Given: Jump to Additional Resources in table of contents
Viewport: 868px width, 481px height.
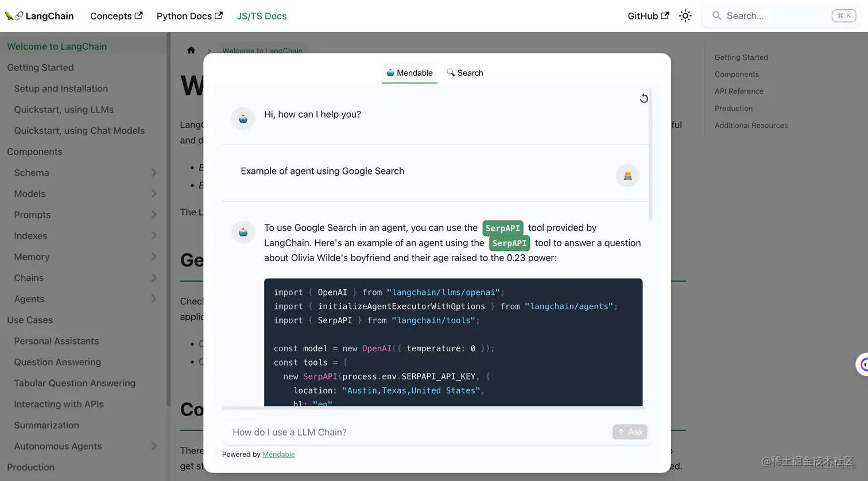Looking at the screenshot, I should pos(751,126).
